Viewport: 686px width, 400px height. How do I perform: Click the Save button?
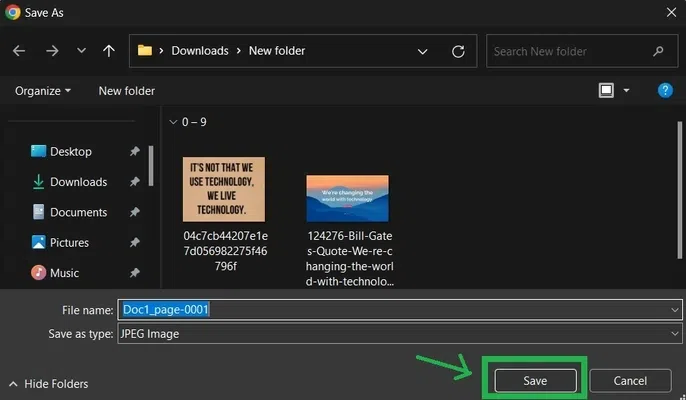tap(536, 381)
